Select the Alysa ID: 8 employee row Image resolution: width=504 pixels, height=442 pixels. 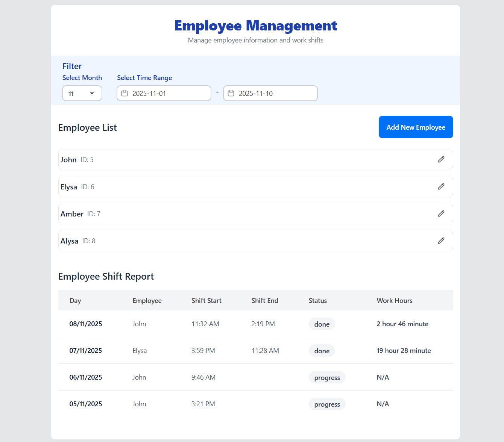point(244,241)
